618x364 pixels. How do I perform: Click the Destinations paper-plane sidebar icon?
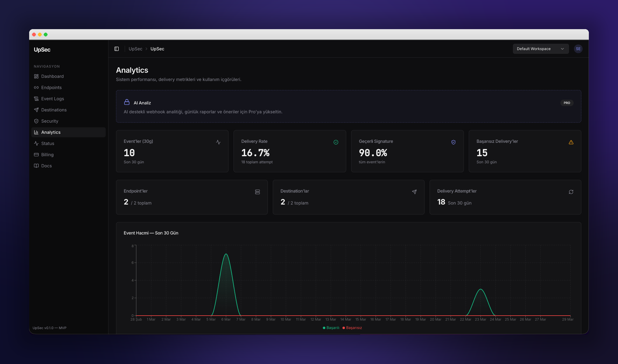click(36, 110)
